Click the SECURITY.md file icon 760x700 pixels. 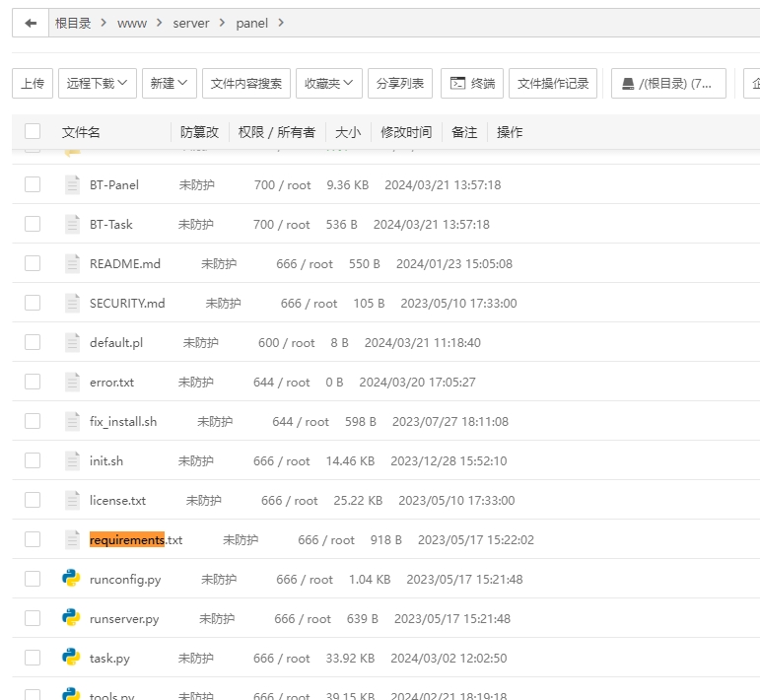tap(72, 303)
